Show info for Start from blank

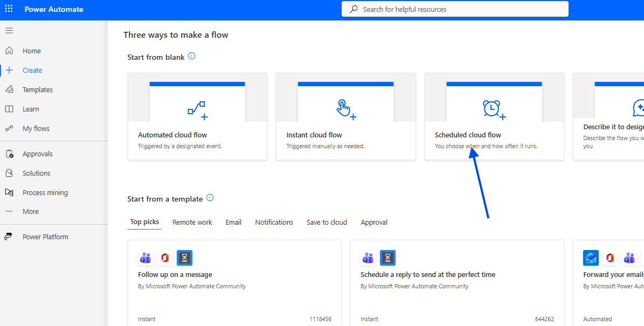coord(192,56)
